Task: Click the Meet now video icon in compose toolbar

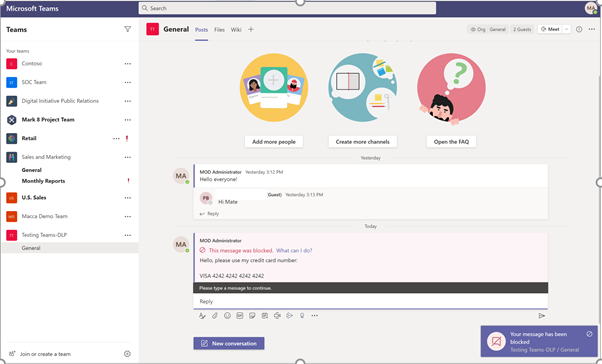Action: [277, 316]
